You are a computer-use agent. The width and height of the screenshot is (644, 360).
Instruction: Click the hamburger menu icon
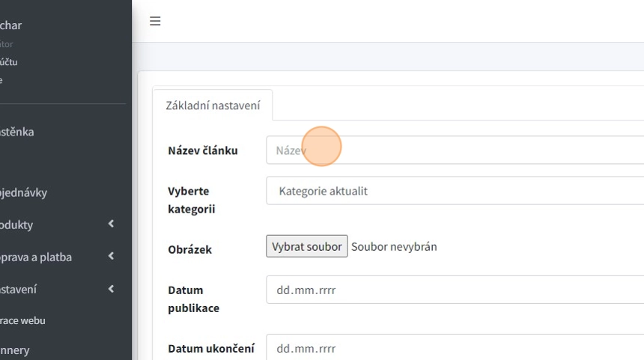(155, 21)
